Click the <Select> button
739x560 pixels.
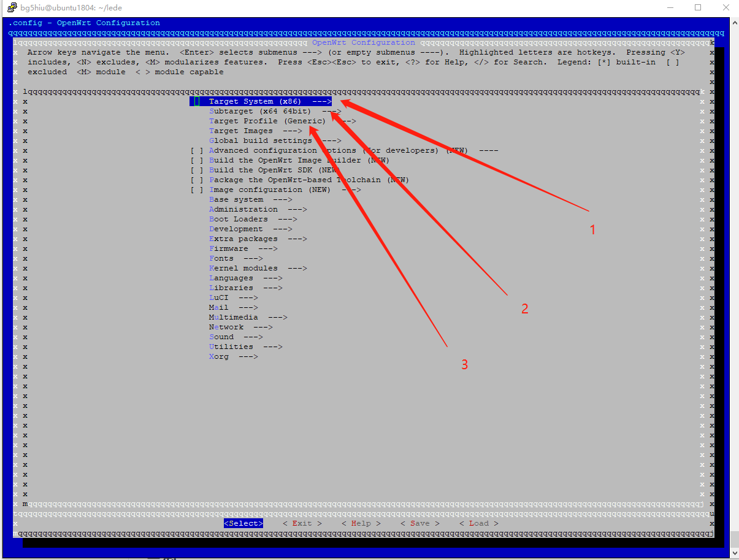[x=243, y=524]
